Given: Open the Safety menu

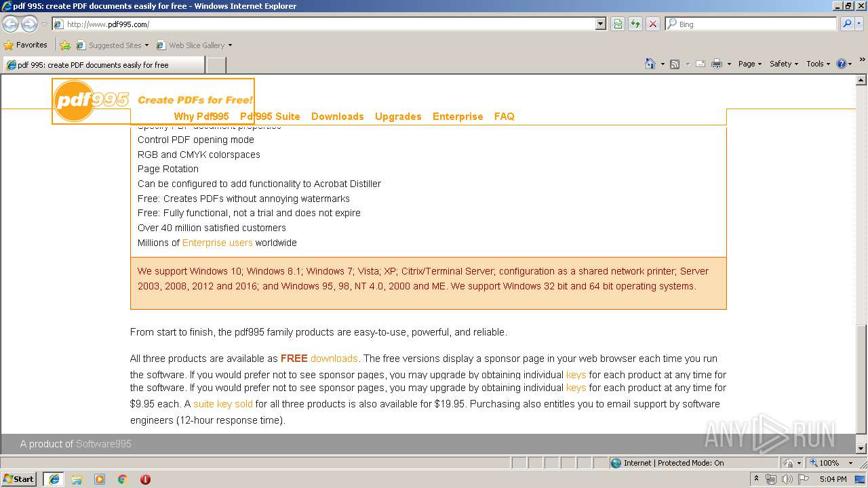Looking at the screenshot, I should click(784, 64).
